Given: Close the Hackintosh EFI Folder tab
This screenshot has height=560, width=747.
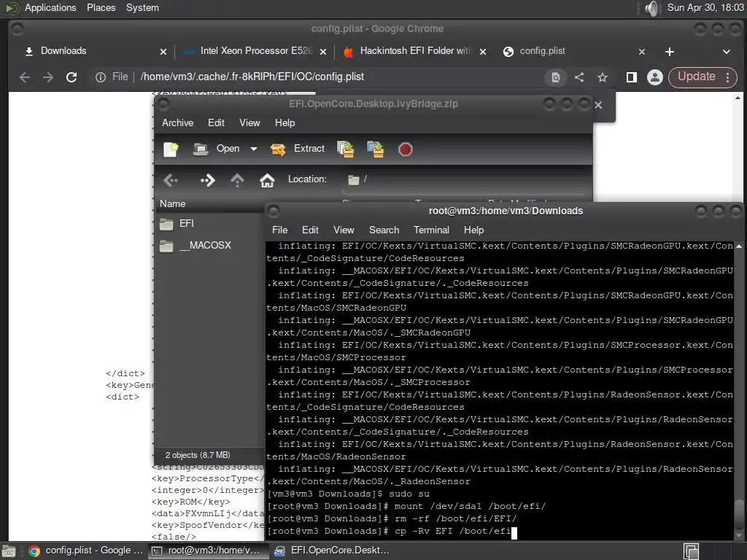Looking at the screenshot, I should pyautogui.click(x=483, y=52).
